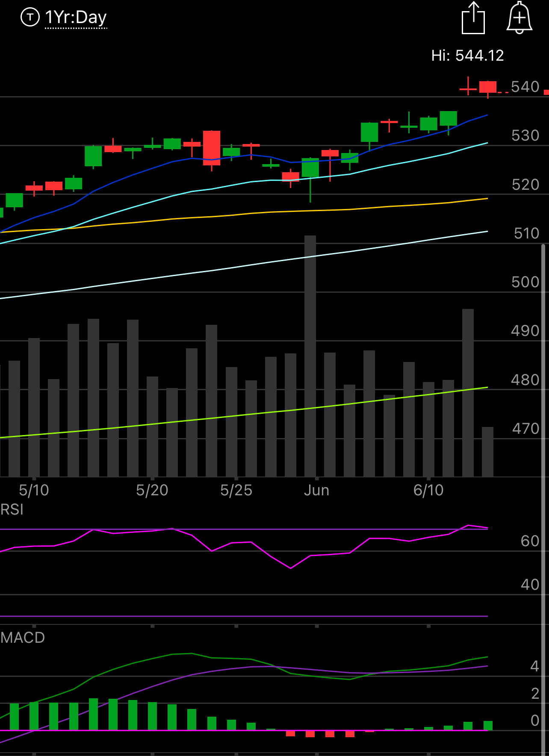Tap the 6/10 date label
Image resolution: width=549 pixels, height=756 pixels.
pyautogui.click(x=428, y=490)
